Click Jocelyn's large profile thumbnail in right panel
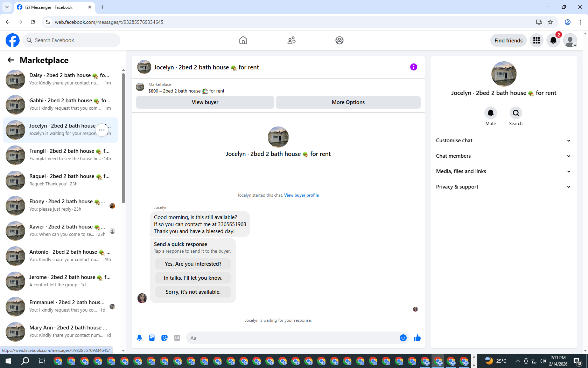Image resolution: width=588 pixels, height=368 pixels. pyautogui.click(x=504, y=74)
